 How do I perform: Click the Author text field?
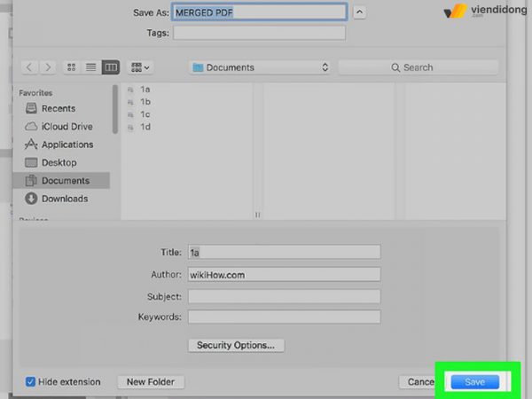click(x=284, y=275)
